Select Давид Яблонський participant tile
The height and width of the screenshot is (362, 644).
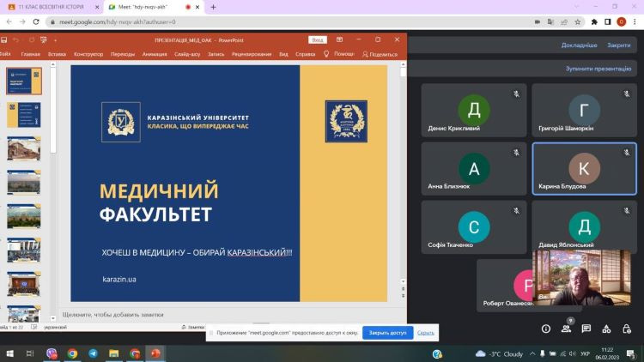tap(584, 227)
